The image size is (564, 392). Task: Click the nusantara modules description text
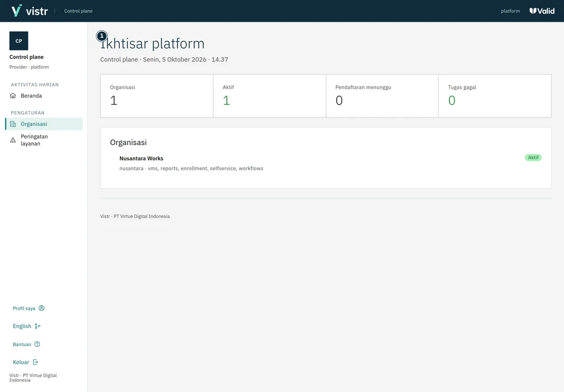(192, 169)
